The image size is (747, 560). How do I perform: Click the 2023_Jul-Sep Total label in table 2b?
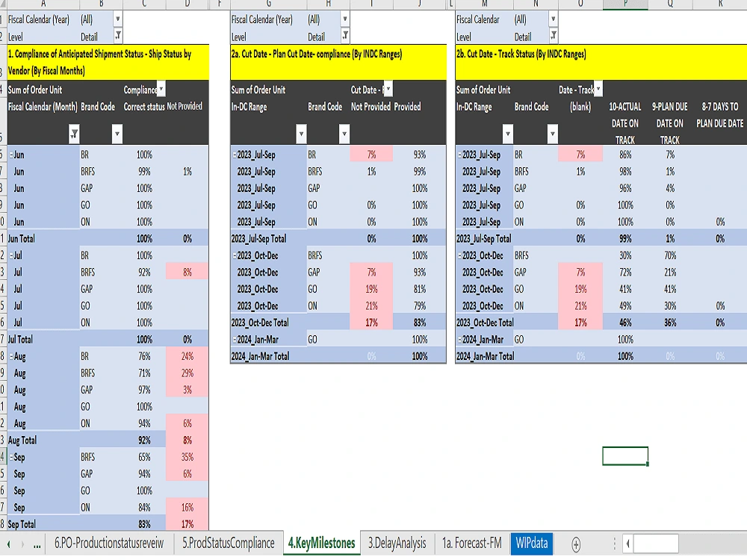[483, 239]
